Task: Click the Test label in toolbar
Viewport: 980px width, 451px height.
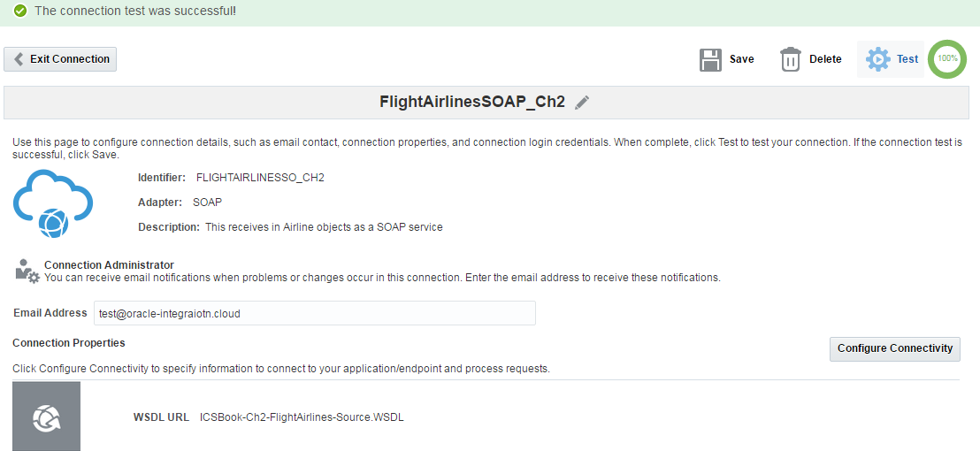Action: [907, 59]
